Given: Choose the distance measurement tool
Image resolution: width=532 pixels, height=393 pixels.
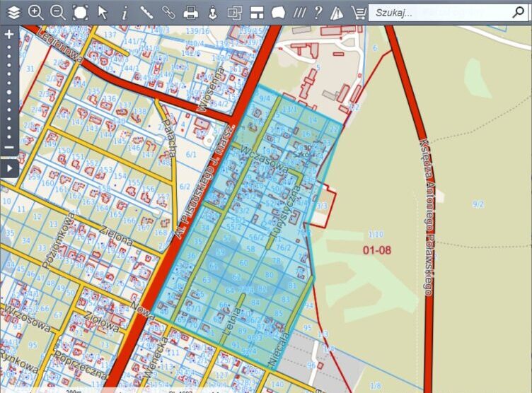Looking at the screenshot, I should coord(146,12).
